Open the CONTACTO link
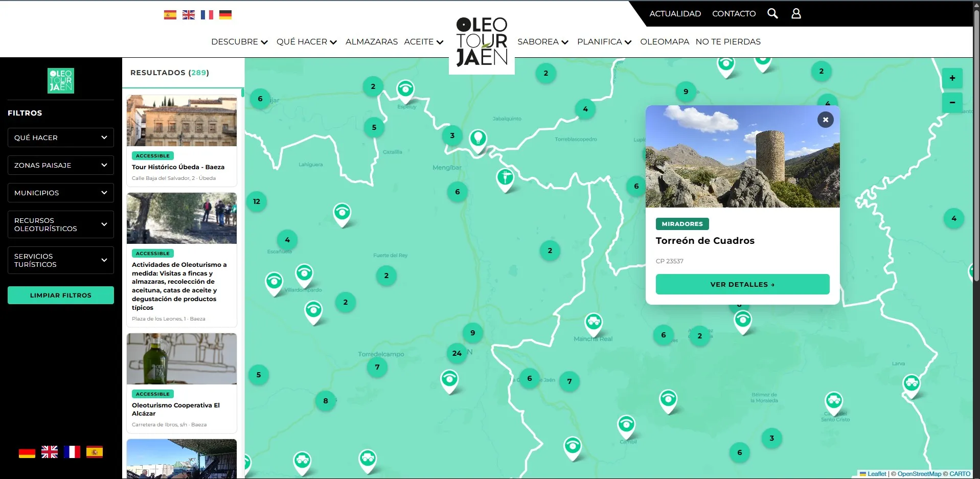980x479 pixels. coord(734,14)
